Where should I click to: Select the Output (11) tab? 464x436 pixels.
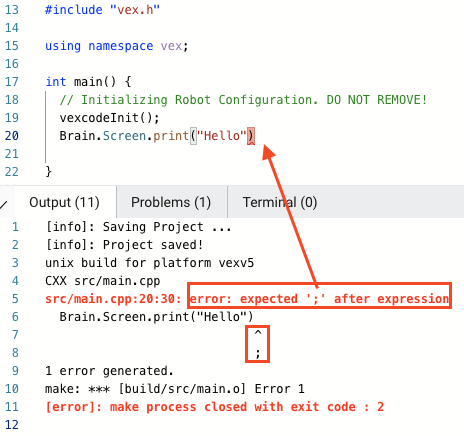[x=64, y=202]
